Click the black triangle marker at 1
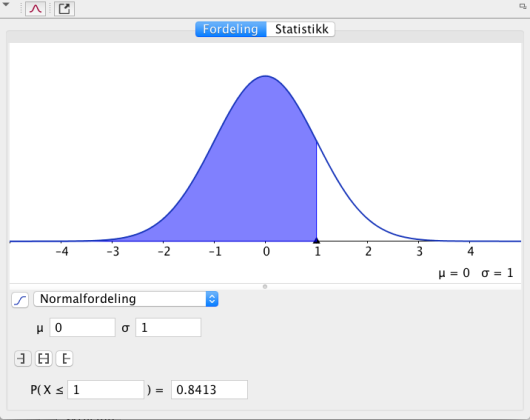The width and height of the screenshot is (530, 420). coord(316,240)
